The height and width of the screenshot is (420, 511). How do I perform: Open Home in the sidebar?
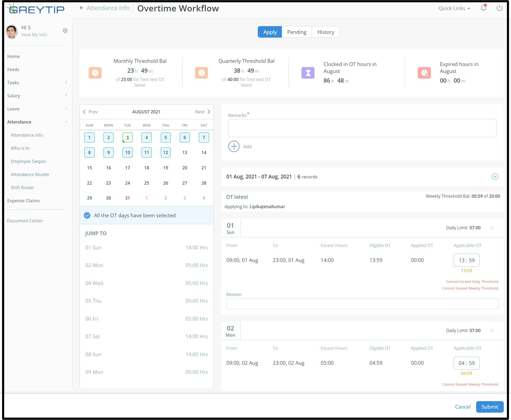[13, 56]
